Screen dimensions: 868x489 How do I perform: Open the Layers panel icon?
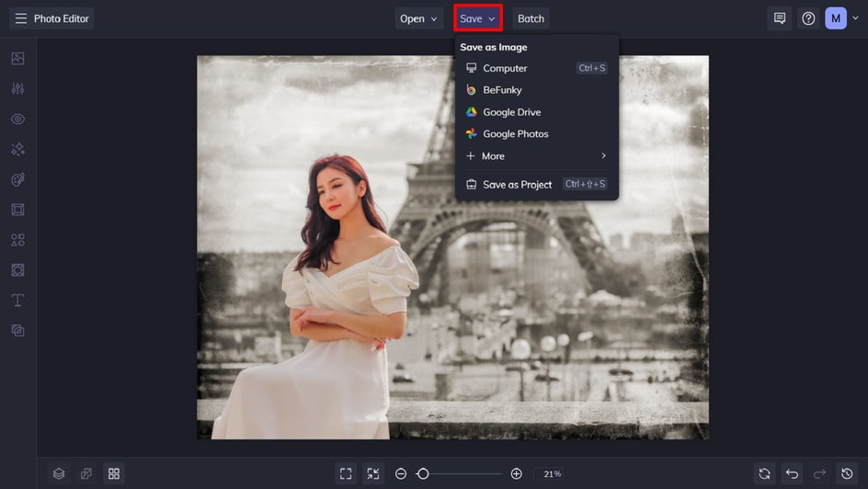tap(59, 473)
